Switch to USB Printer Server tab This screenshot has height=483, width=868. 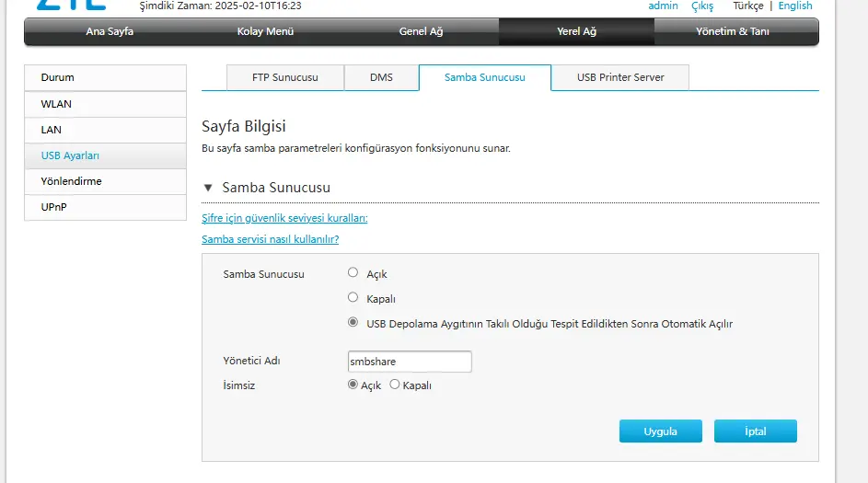[x=620, y=77]
